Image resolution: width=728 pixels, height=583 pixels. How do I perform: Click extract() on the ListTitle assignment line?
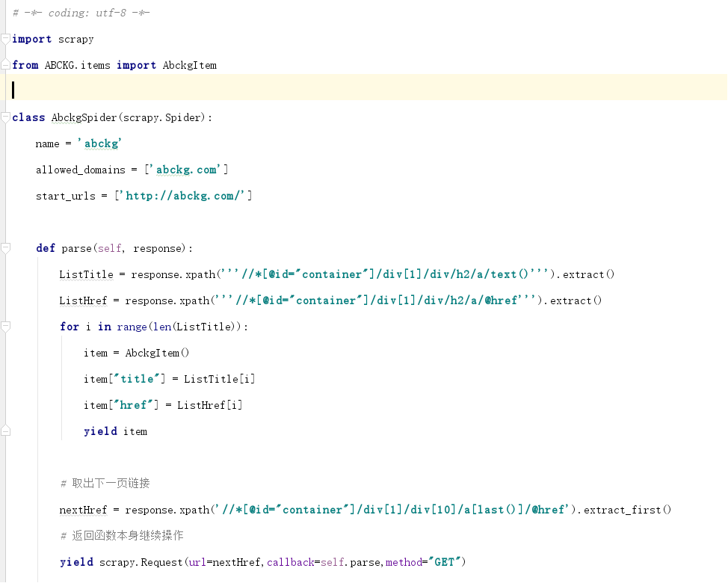[588, 274]
